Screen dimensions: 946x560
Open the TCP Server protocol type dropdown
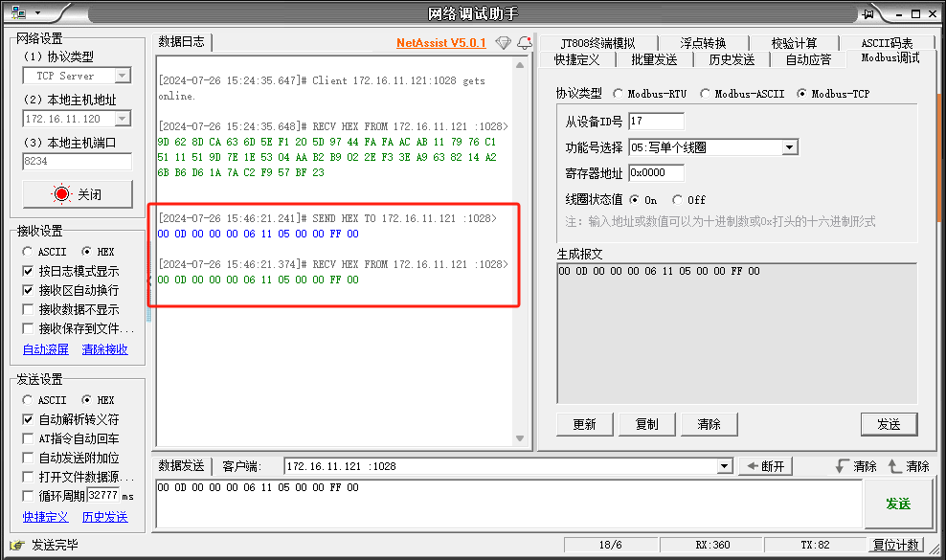click(x=123, y=76)
